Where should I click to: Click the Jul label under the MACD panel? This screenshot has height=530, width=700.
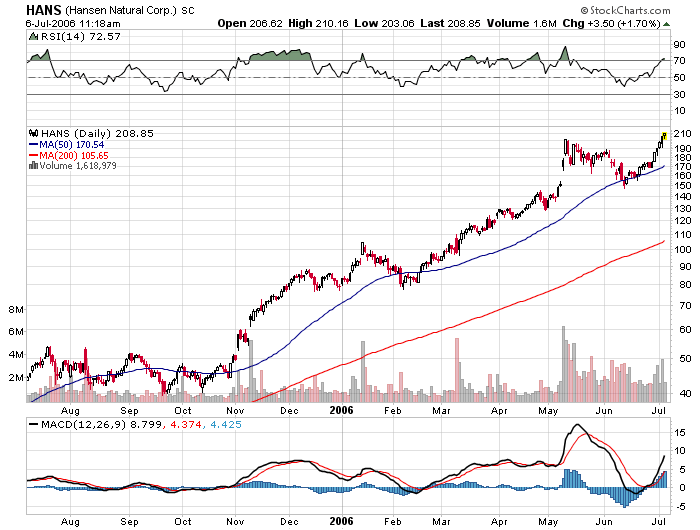point(659,522)
